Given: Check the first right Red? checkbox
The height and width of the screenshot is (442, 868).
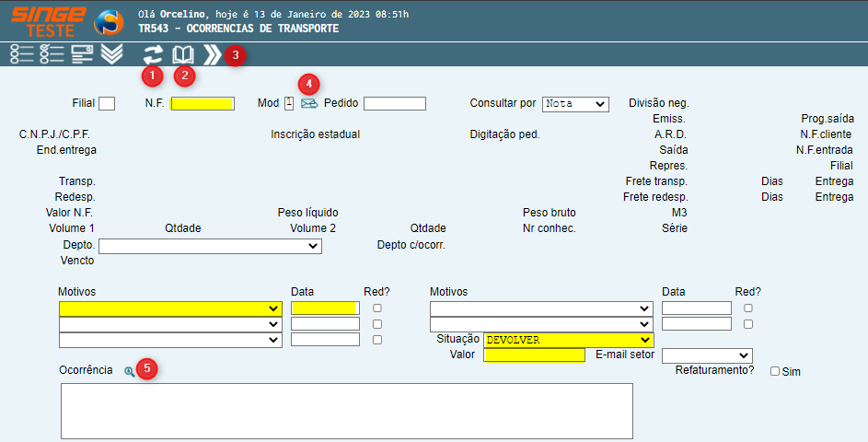Looking at the screenshot, I should [x=748, y=308].
